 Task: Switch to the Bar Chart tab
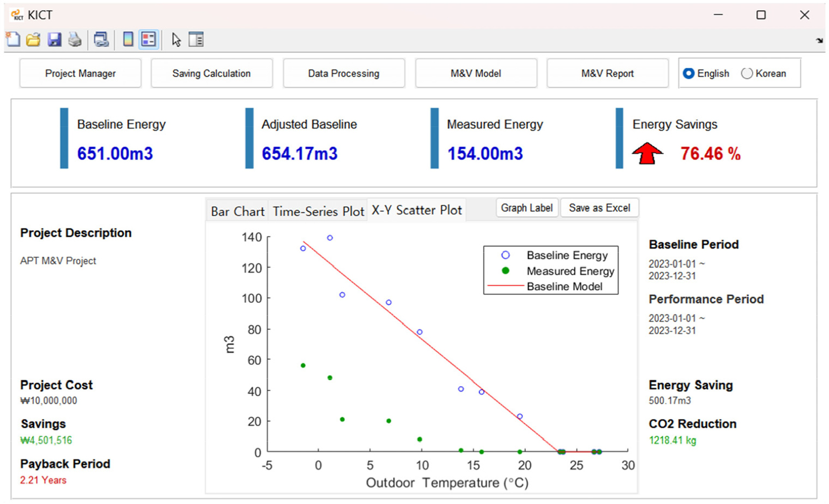pyautogui.click(x=237, y=211)
